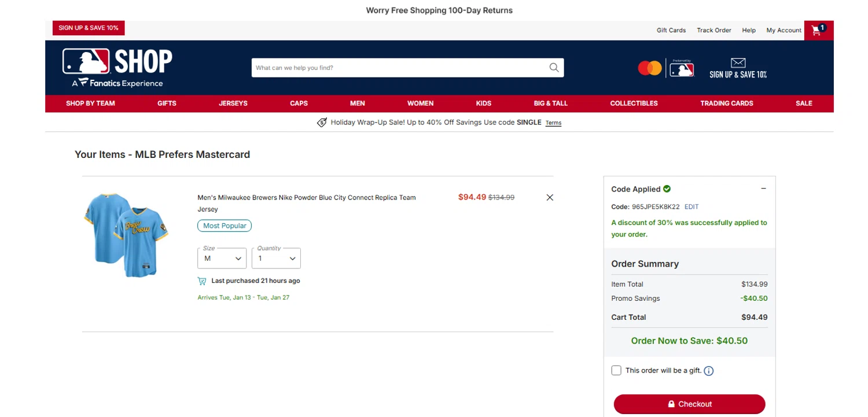Viewport: 868px width, 417px height.
Task: Open the Trading Cards menu
Action: point(727,104)
